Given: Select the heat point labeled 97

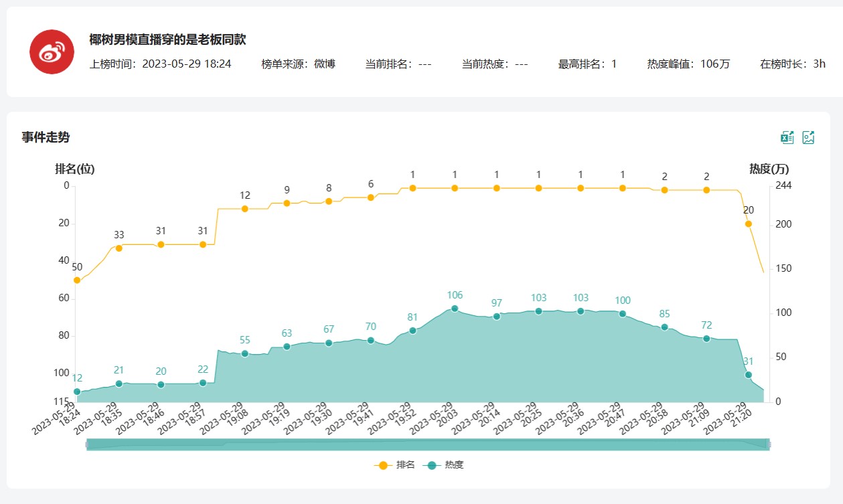Looking at the screenshot, I should point(497,317).
